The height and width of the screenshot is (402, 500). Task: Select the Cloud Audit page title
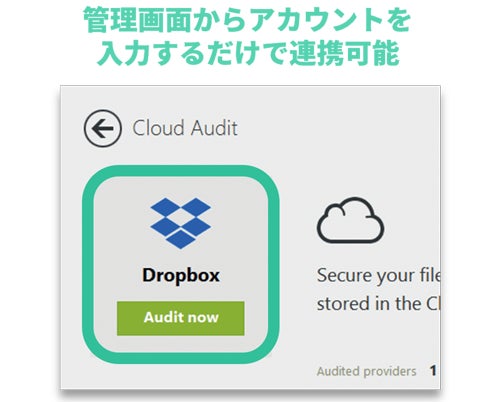(x=185, y=128)
